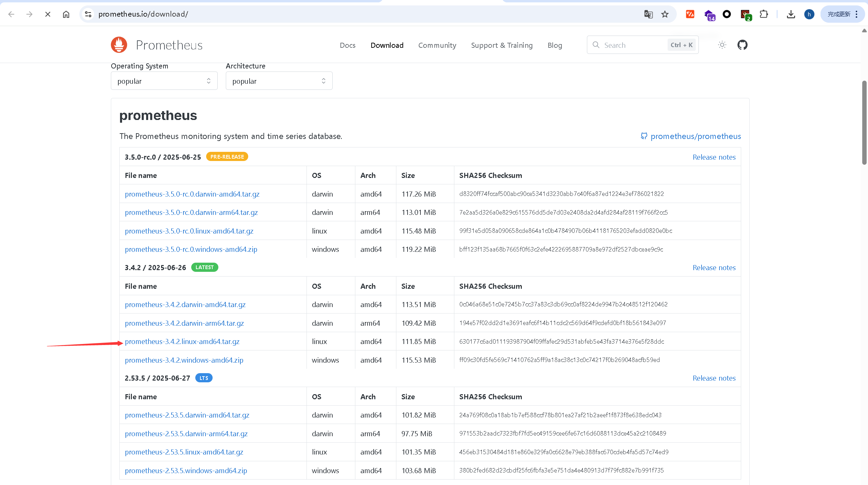Open the browser home page icon

pyautogui.click(x=66, y=14)
